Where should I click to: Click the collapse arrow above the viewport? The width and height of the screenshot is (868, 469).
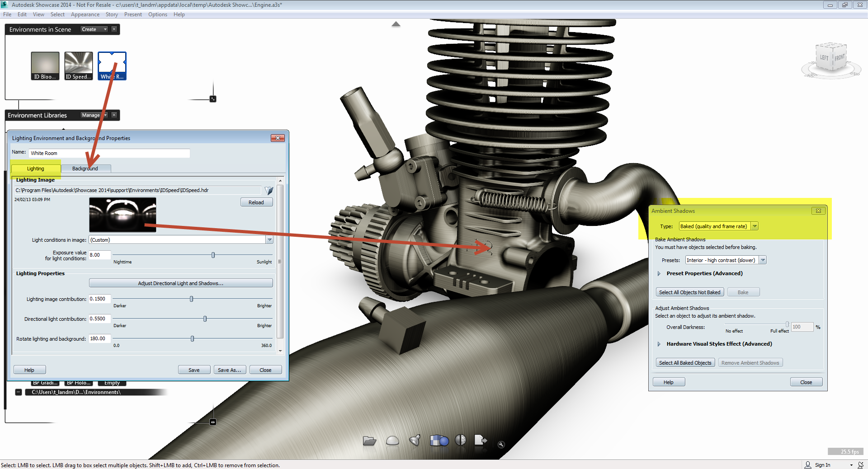tap(396, 24)
